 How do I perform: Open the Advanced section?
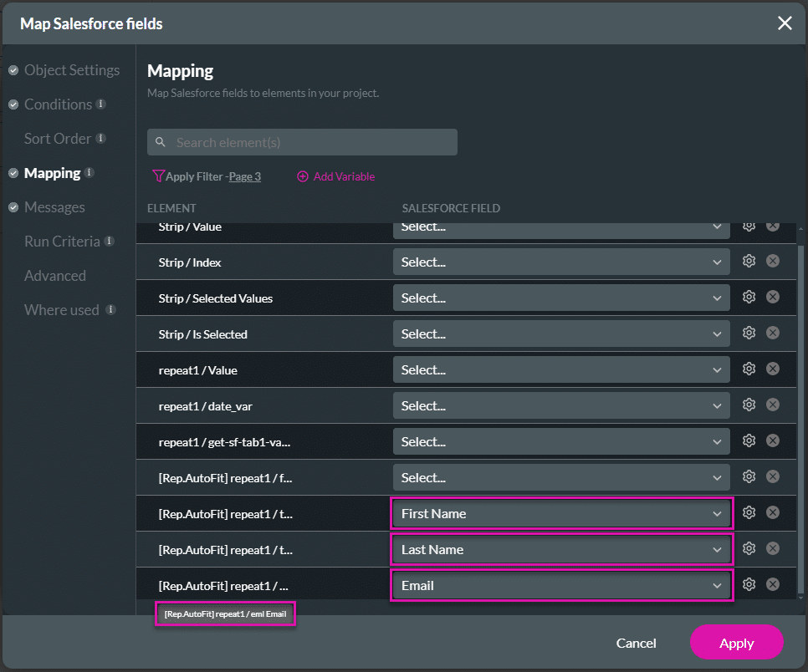[54, 276]
